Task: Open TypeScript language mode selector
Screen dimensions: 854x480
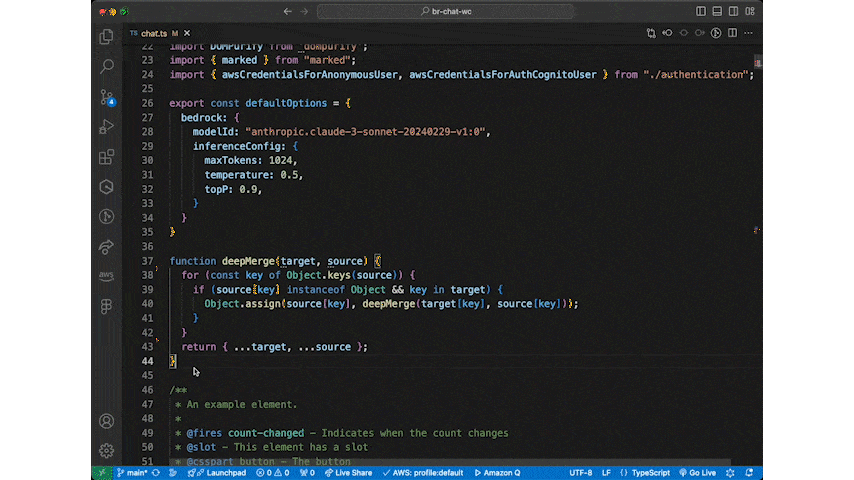Action: pyautogui.click(x=650, y=473)
